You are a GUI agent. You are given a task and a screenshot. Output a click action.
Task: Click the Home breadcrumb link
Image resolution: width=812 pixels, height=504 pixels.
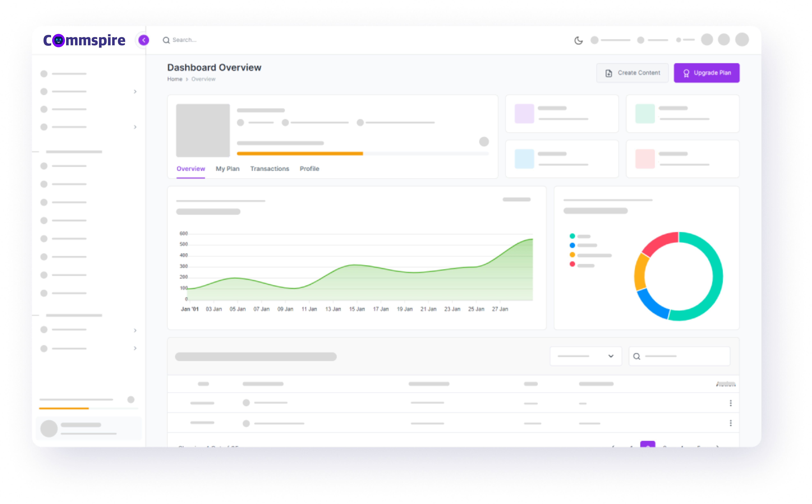174,79
